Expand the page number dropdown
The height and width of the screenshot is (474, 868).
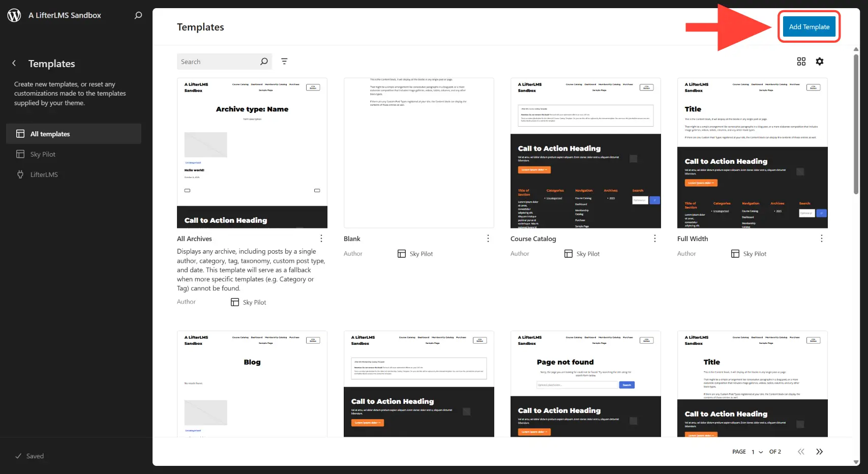(757, 452)
